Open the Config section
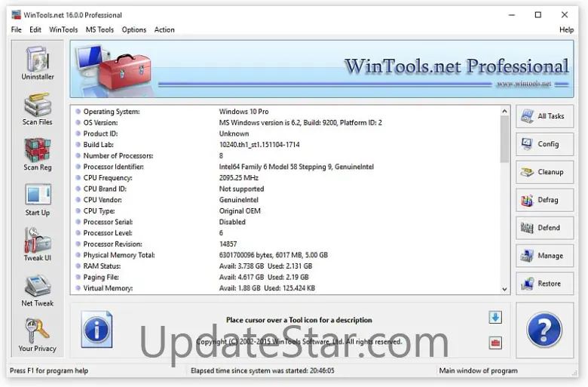588x387 pixels. pyautogui.click(x=544, y=144)
